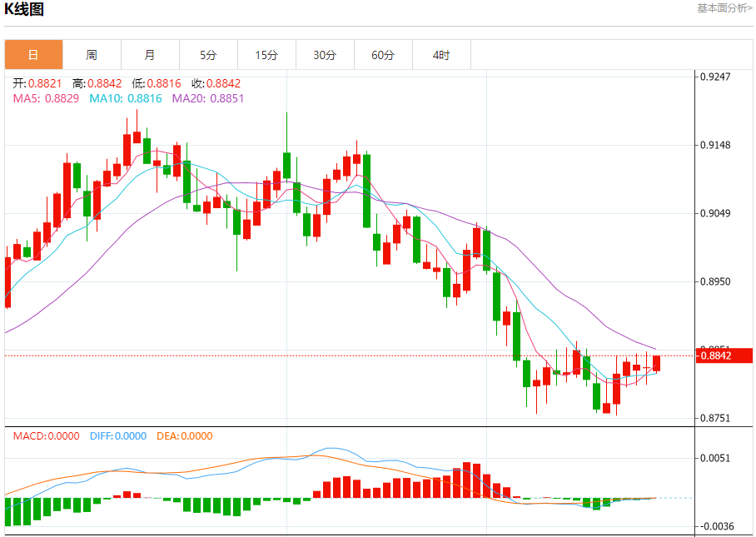This screenshot has height=537, width=756.
Task: Switch to the 周 weekly tab
Action: point(92,55)
